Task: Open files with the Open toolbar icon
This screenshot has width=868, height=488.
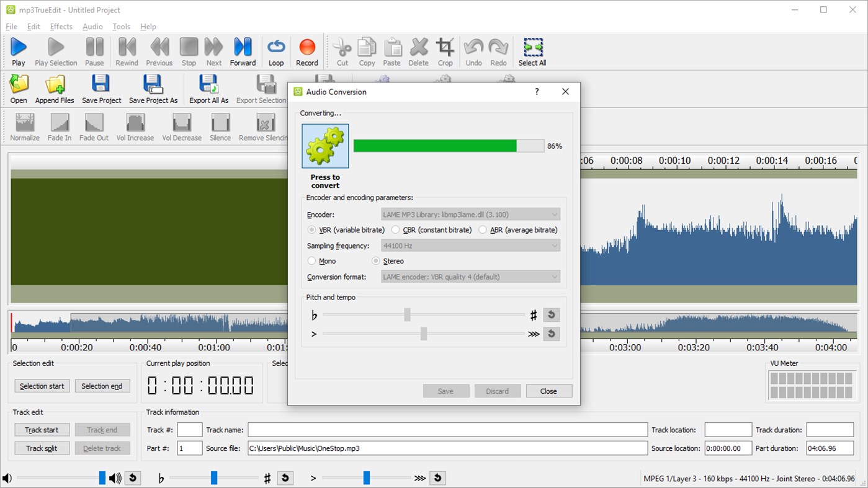Action: pos(18,88)
